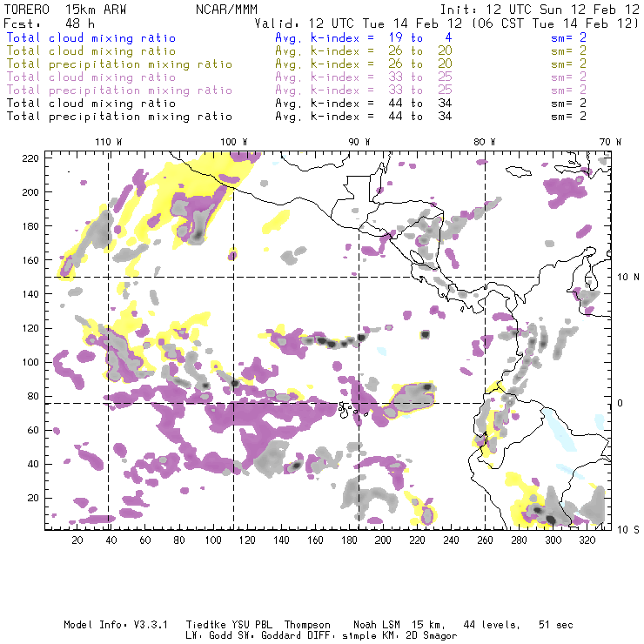Select the '300' tick on horizontal axis

coord(553,540)
